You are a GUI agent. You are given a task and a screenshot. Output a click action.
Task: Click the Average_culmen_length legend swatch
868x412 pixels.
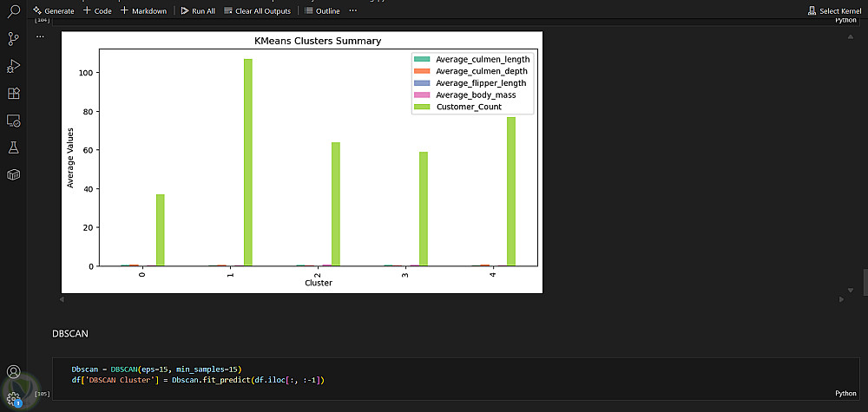click(x=423, y=59)
